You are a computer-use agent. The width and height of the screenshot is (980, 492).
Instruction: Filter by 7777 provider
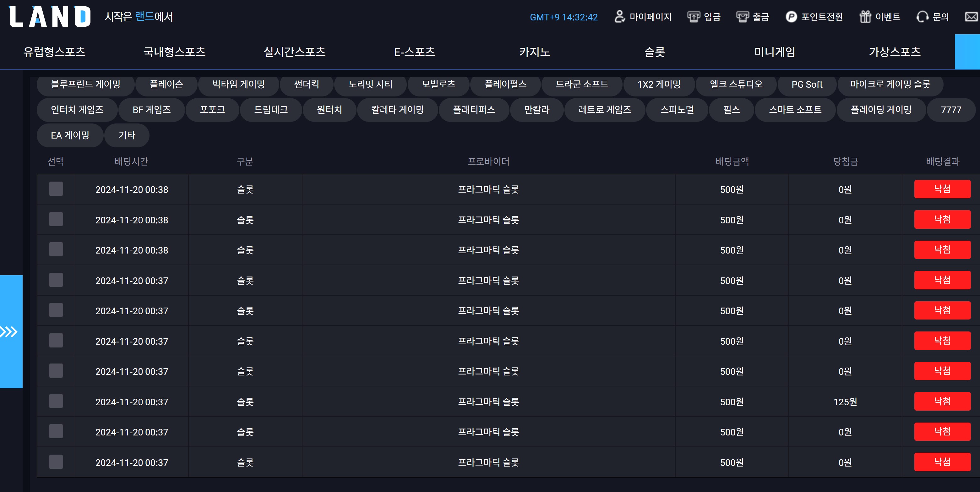coord(951,110)
